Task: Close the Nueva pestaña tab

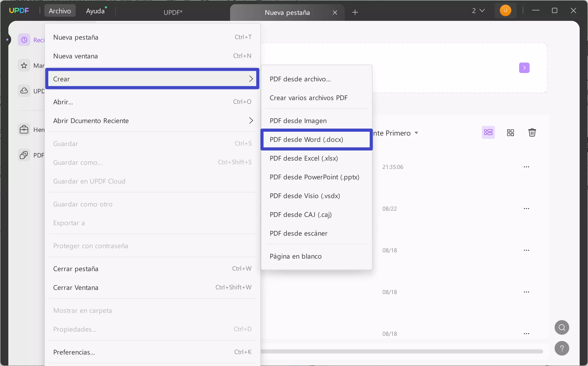Action: 335,13
